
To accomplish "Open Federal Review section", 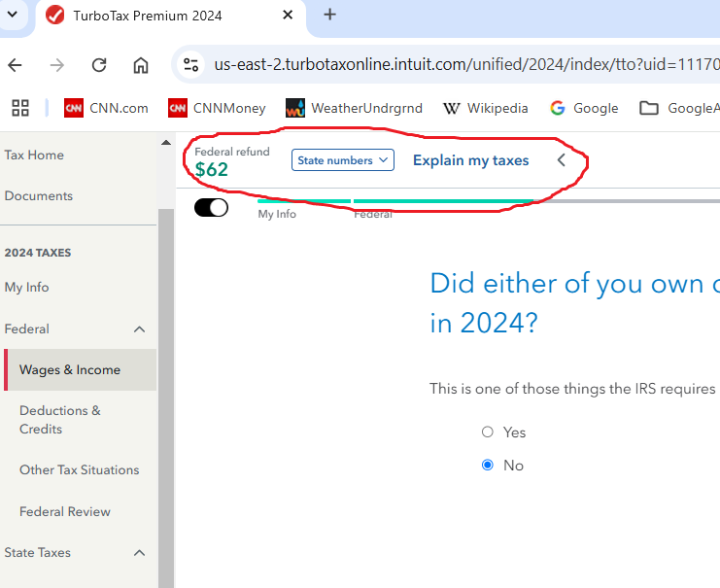I will pyautogui.click(x=65, y=511).
